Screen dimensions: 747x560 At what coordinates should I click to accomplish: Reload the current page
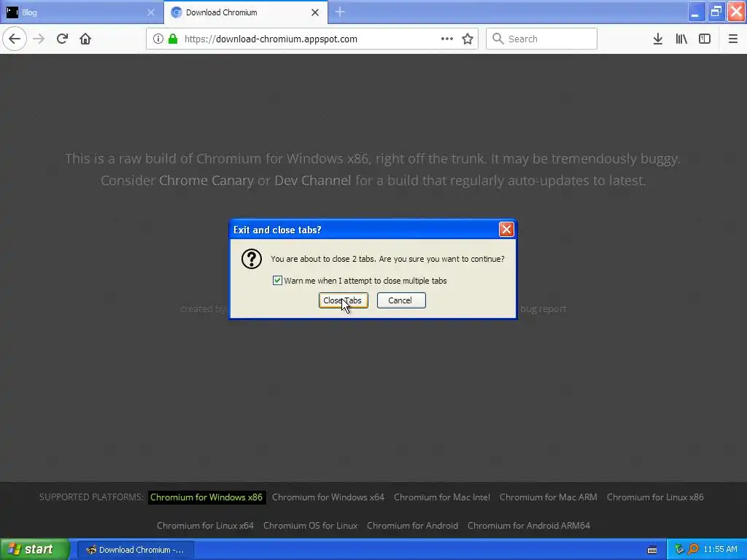coord(62,39)
